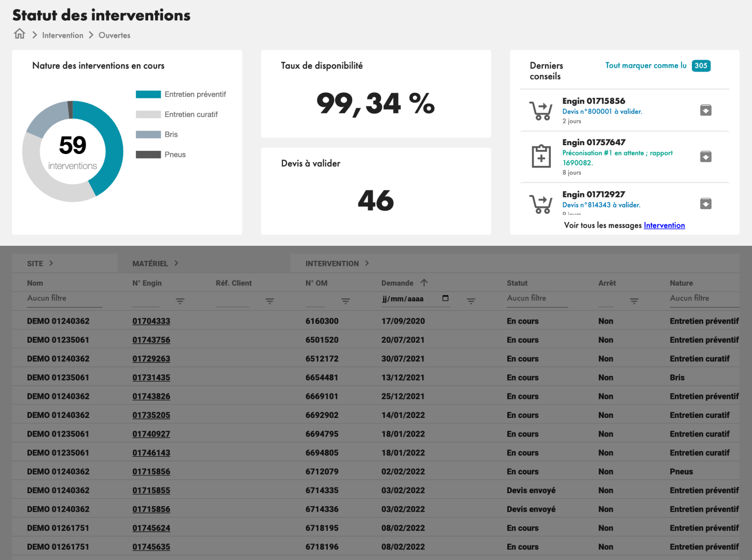Expand the MATÉRIEL column group
The width and height of the screenshot is (752, 560).
(x=176, y=263)
